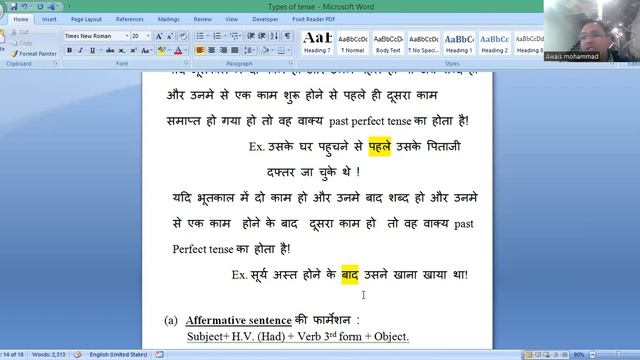Switch to the Home tab

[x=21, y=19]
